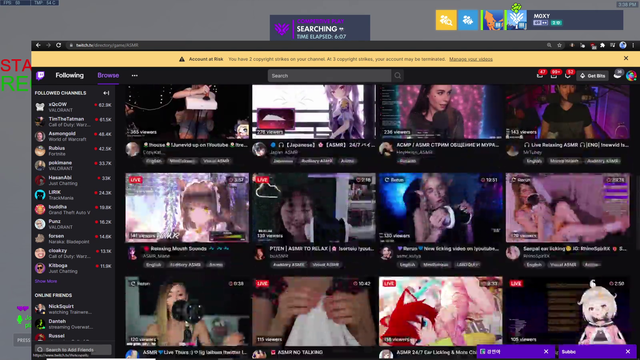The image size is (640, 360).
Task: Reload the Twitch page
Action: (x=58, y=45)
